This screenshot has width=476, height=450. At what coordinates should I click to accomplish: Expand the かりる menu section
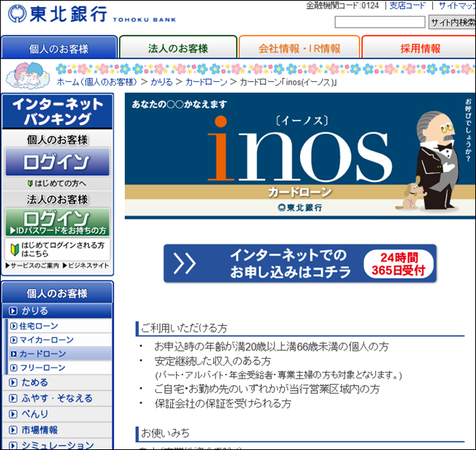[58, 311]
